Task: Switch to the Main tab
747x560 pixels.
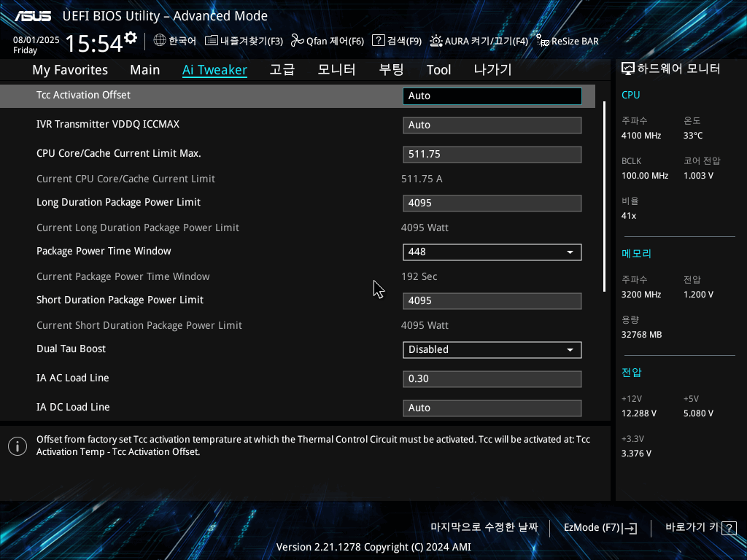Action: (145, 70)
